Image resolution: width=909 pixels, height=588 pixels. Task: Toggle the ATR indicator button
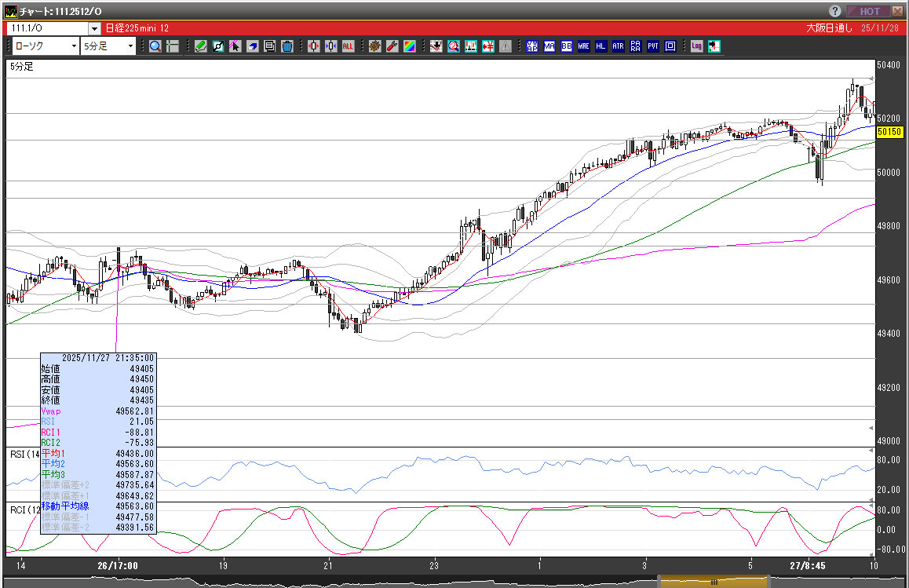tap(618, 46)
